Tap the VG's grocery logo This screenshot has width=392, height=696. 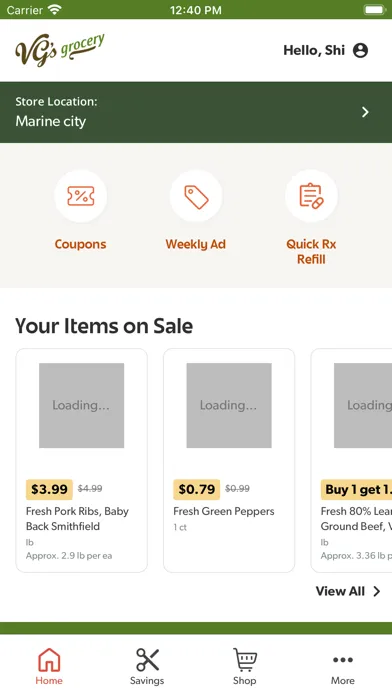60,50
